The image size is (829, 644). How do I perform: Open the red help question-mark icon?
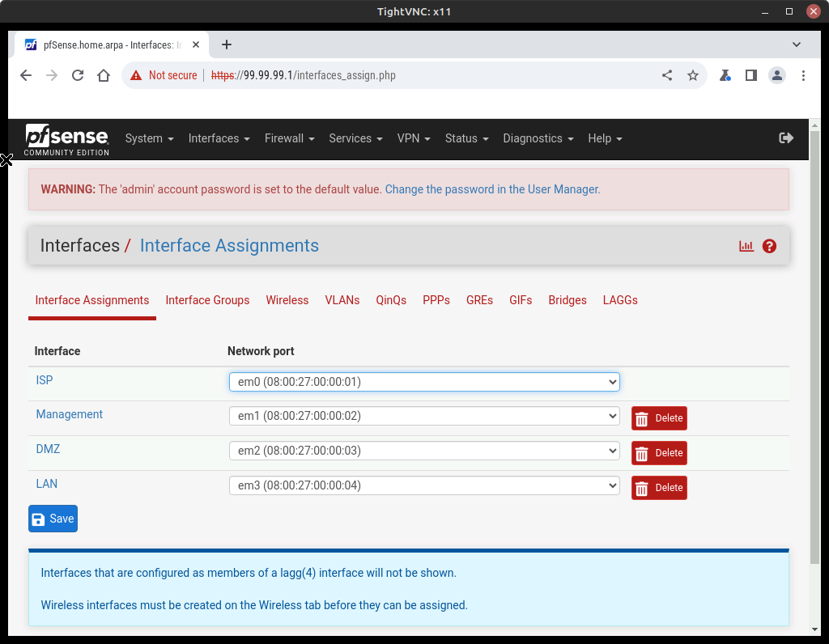point(769,246)
